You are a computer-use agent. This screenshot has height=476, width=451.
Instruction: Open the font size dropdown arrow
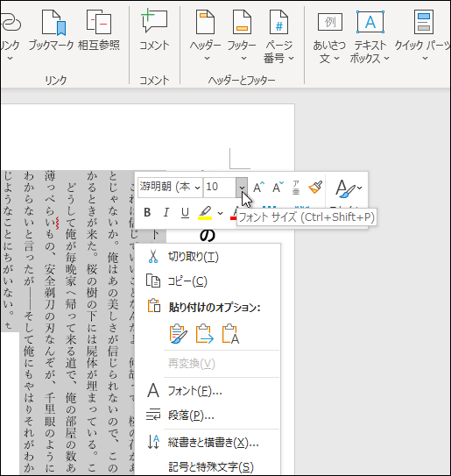tap(242, 188)
